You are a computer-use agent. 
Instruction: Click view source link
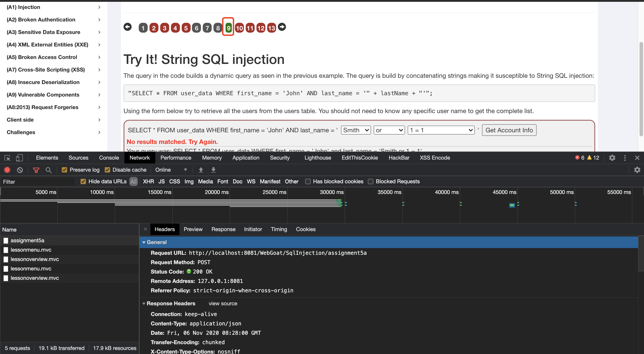(x=223, y=303)
